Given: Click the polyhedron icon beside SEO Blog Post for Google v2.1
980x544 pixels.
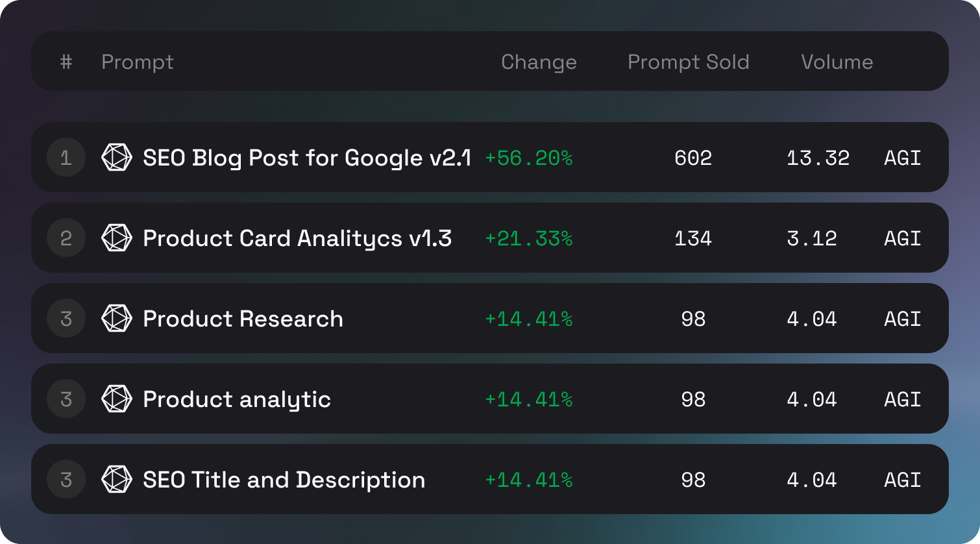Looking at the screenshot, I should [x=117, y=157].
